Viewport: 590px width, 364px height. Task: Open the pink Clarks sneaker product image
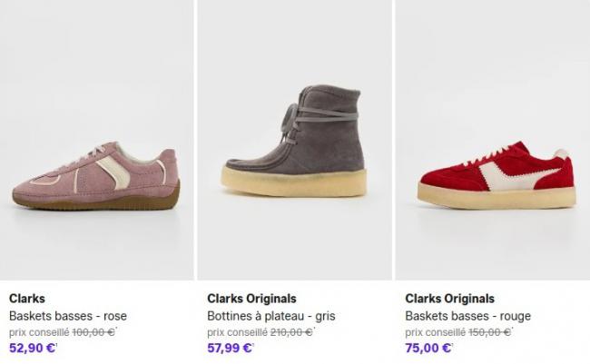coord(95,174)
